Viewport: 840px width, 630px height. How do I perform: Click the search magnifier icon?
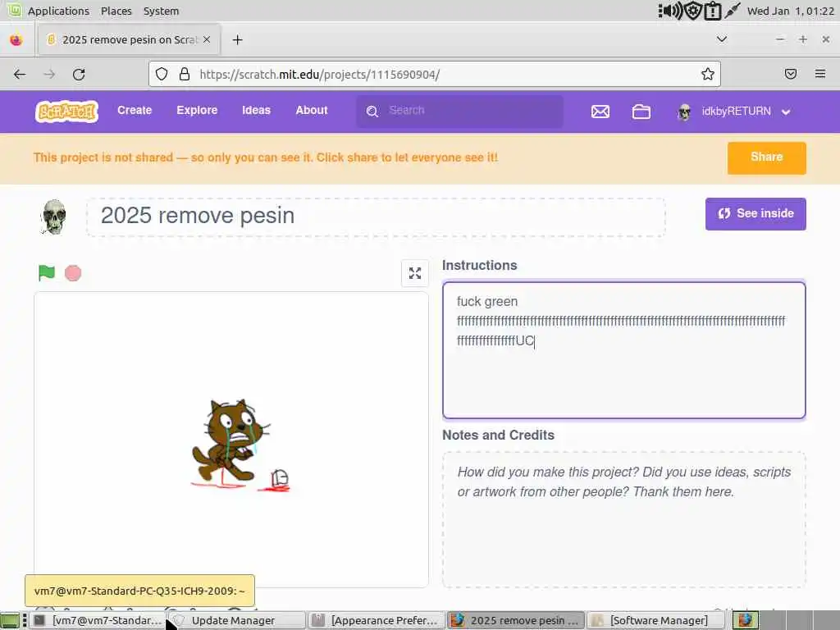[x=372, y=111]
